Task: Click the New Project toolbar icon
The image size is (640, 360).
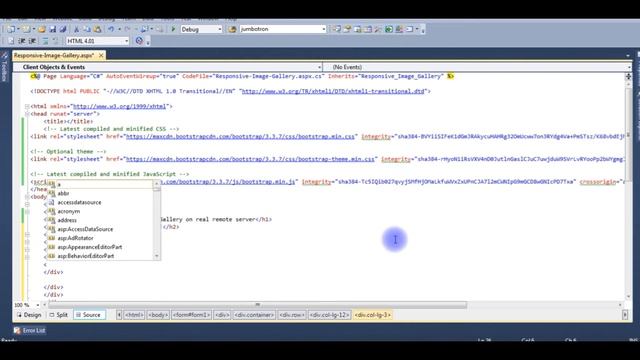Action: (x=11, y=29)
